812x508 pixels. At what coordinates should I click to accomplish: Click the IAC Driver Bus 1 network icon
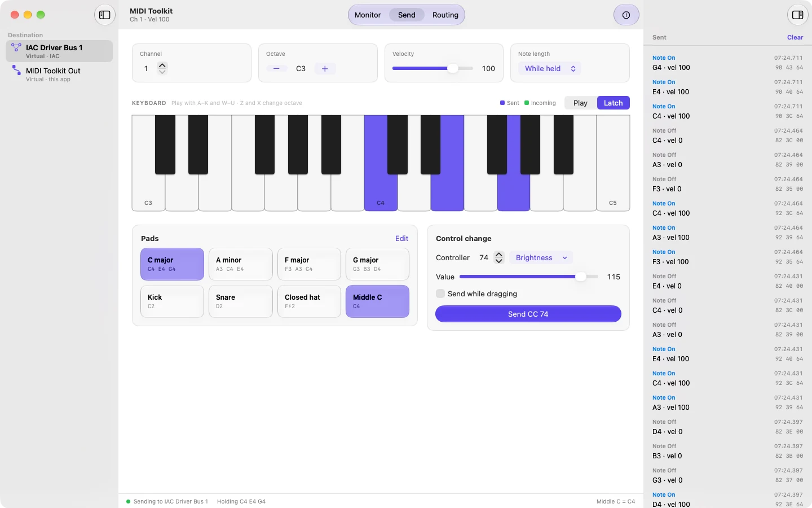tap(16, 47)
